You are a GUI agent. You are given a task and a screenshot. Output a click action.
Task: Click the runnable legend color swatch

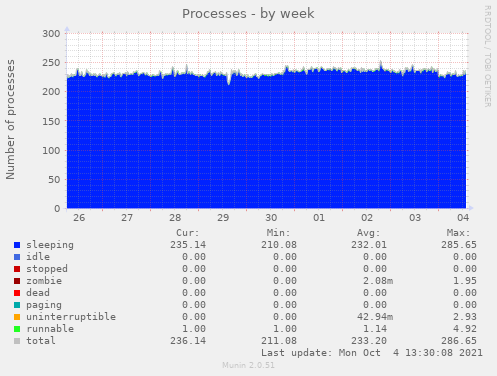(17, 329)
